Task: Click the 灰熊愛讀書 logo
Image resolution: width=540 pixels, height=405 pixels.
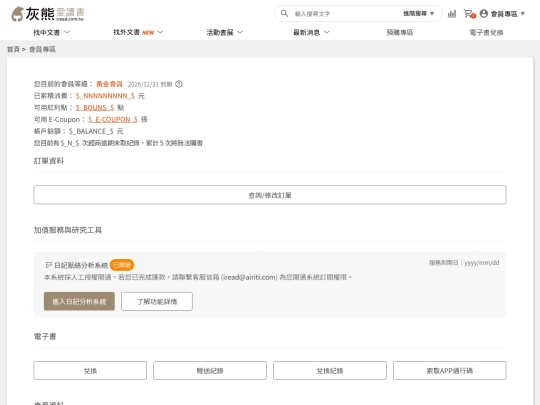Action: pos(48,14)
